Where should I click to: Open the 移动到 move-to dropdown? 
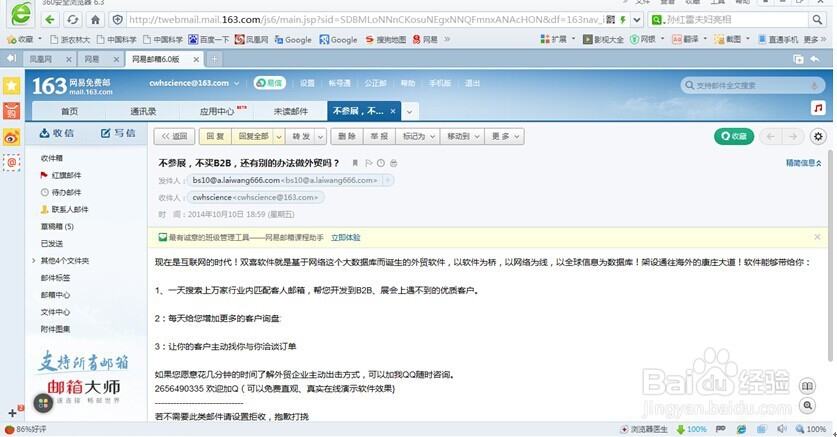click(x=463, y=137)
